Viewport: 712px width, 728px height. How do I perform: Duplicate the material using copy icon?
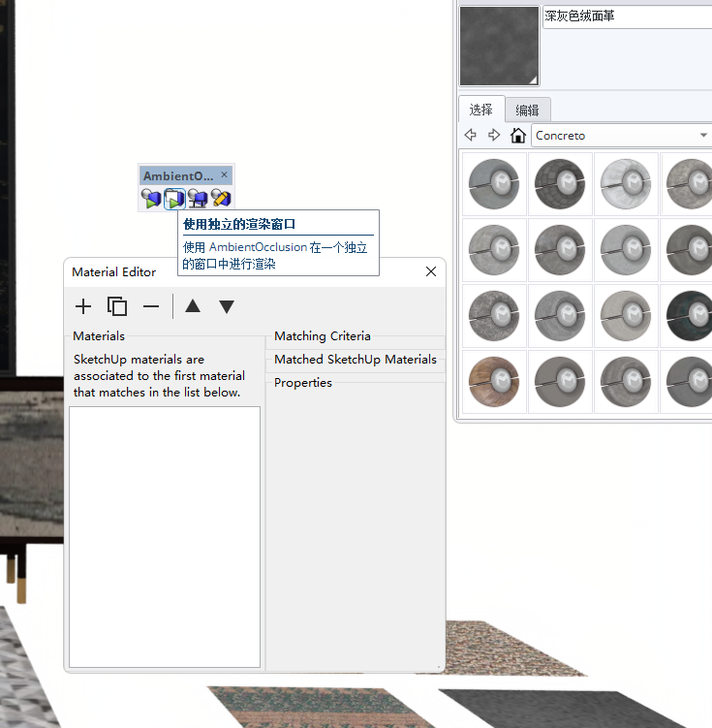[x=117, y=306]
